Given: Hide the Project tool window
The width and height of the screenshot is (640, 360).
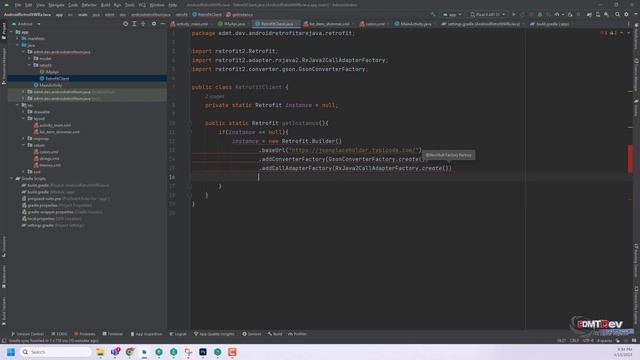Looking at the screenshot, I should [162, 24].
